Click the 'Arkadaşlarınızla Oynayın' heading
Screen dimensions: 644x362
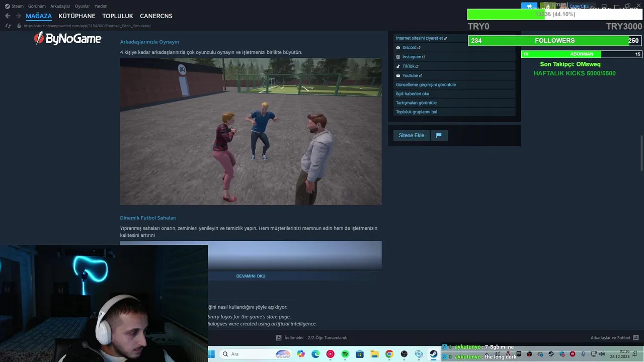[x=149, y=42]
